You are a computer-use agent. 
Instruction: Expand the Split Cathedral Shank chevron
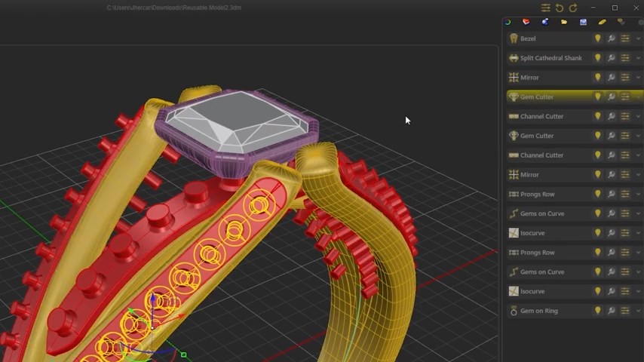[x=638, y=58]
